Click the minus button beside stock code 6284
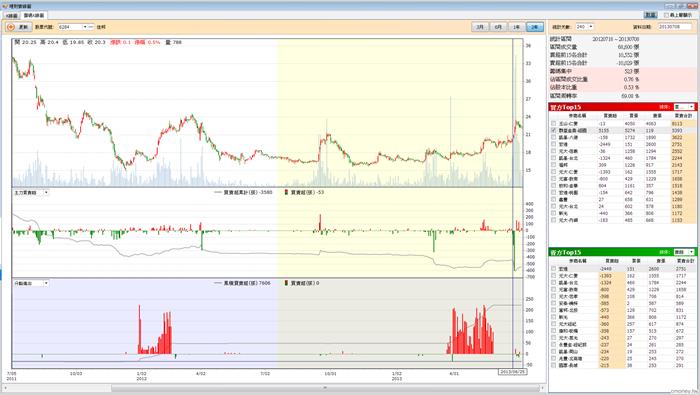The image size is (700, 395). pos(91,27)
